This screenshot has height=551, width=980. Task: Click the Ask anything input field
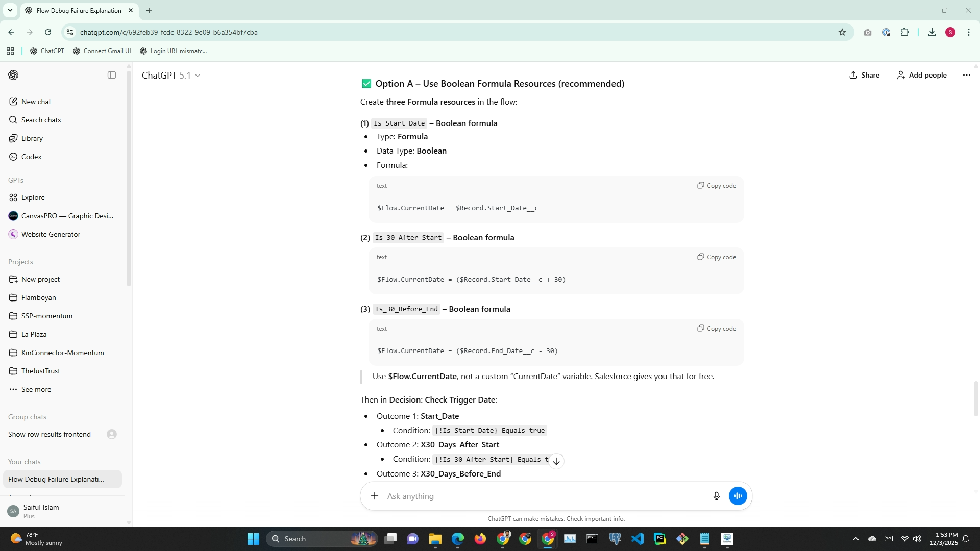click(541, 496)
